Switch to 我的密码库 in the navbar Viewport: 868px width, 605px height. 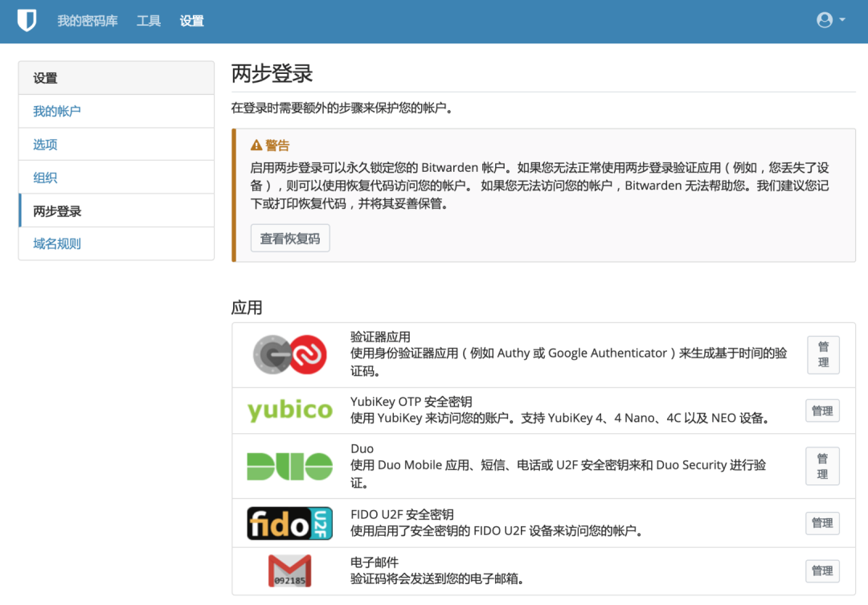coord(87,22)
